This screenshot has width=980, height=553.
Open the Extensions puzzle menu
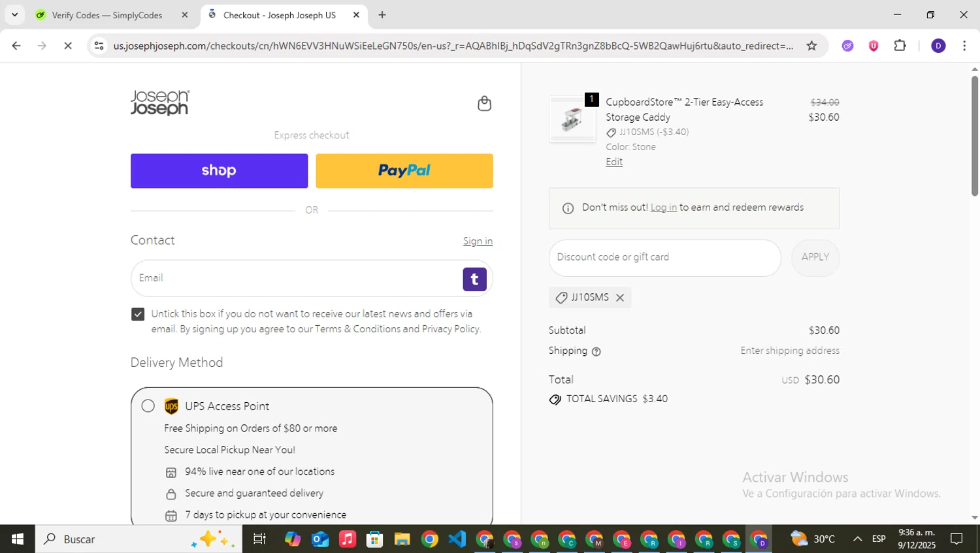click(x=900, y=46)
